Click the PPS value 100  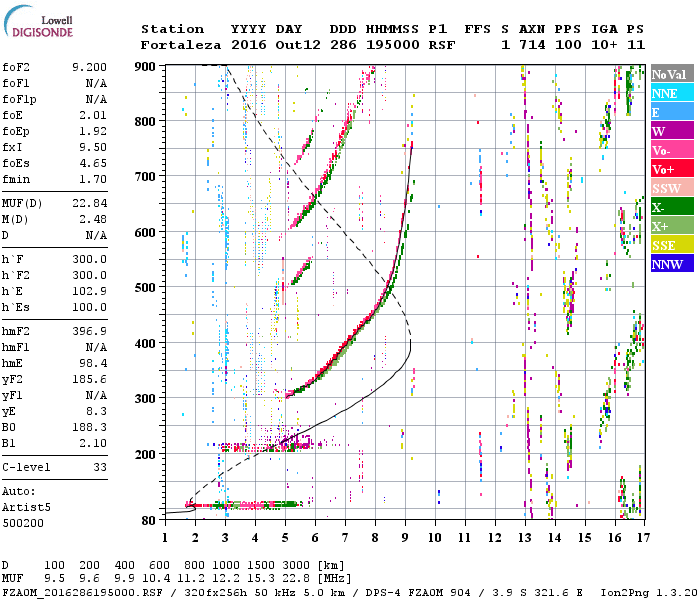pos(568,45)
